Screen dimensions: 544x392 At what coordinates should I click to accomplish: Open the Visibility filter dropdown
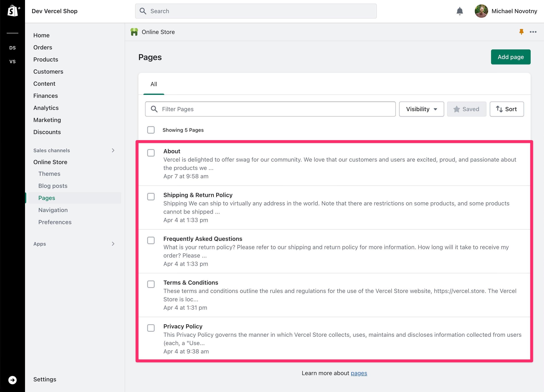click(x=421, y=109)
